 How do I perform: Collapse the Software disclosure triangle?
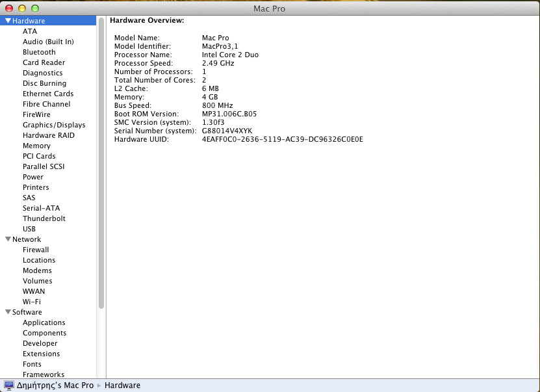(x=8, y=312)
